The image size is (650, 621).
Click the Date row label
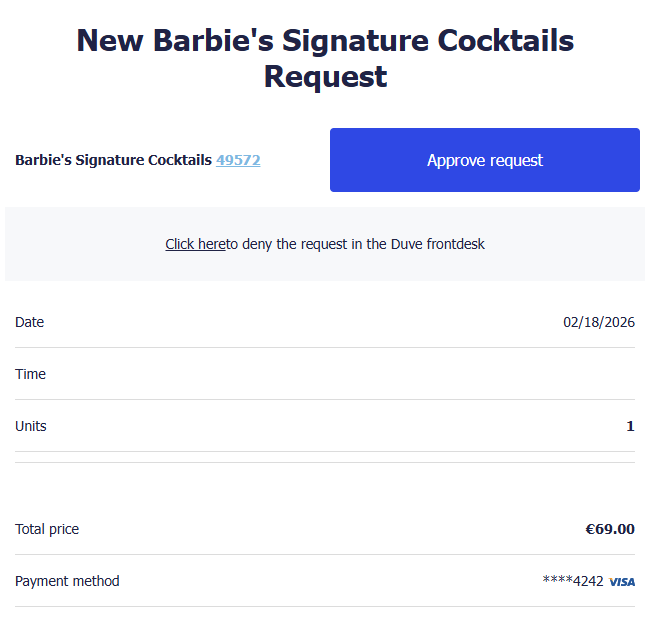coord(30,322)
